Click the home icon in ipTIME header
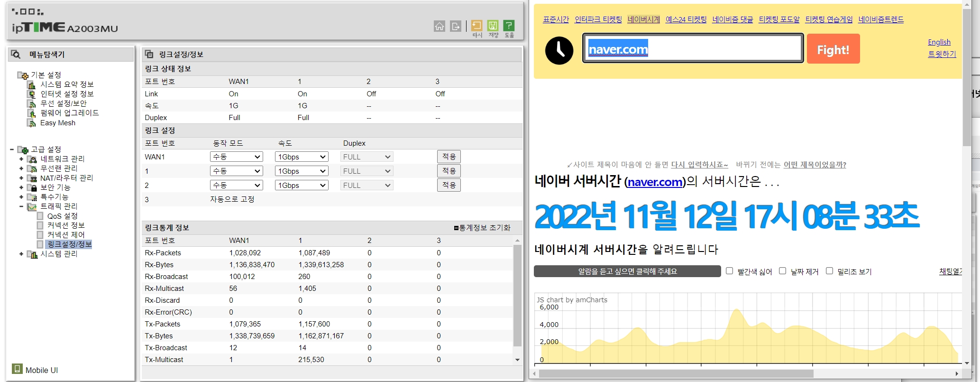Viewport: 980px width, 382px height. 439,26
